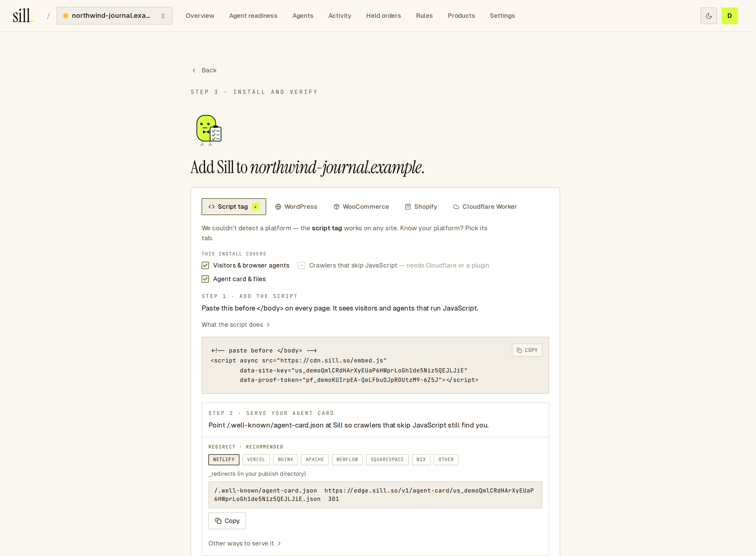Image resolution: width=756 pixels, height=556 pixels.
Task: Select NGINX redirect option
Action: [x=285, y=459]
